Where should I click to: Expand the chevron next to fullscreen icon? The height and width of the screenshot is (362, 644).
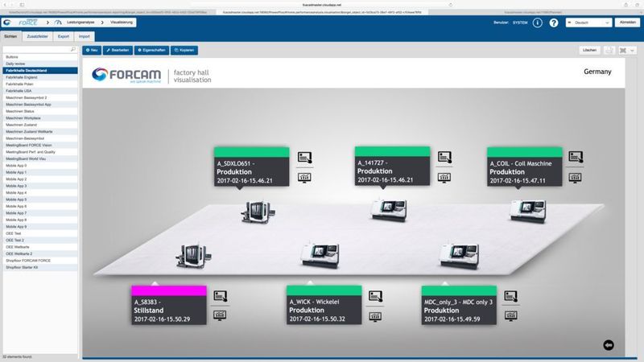633,51
